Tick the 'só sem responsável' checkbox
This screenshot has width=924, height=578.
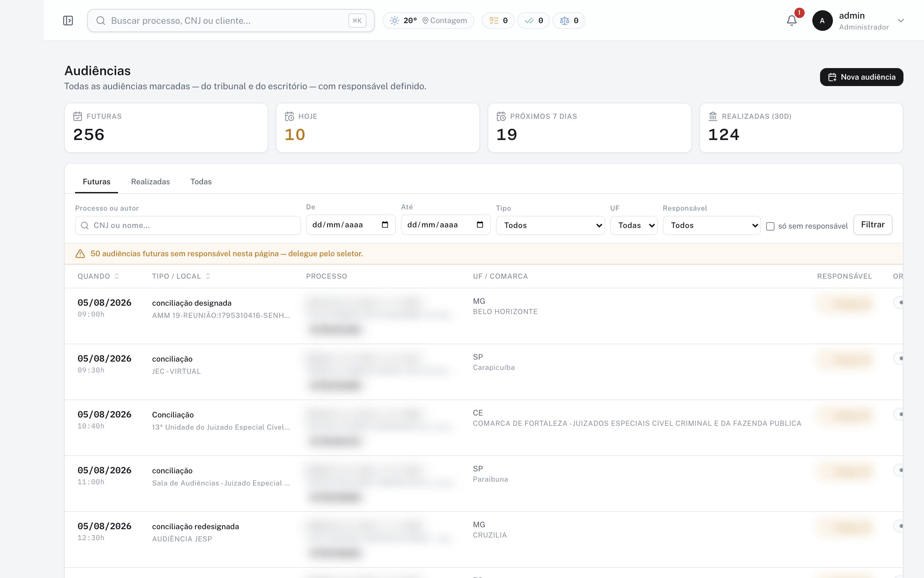(771, 226)
